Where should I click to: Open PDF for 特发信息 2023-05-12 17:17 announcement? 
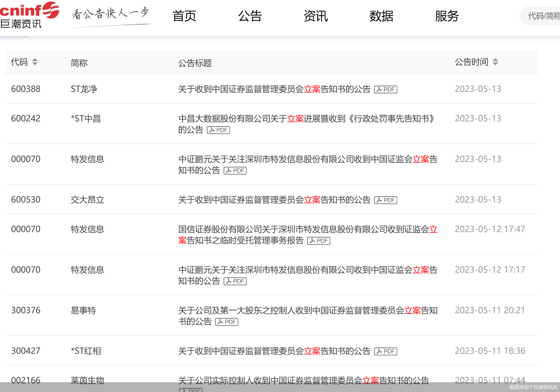pos(235,281)
